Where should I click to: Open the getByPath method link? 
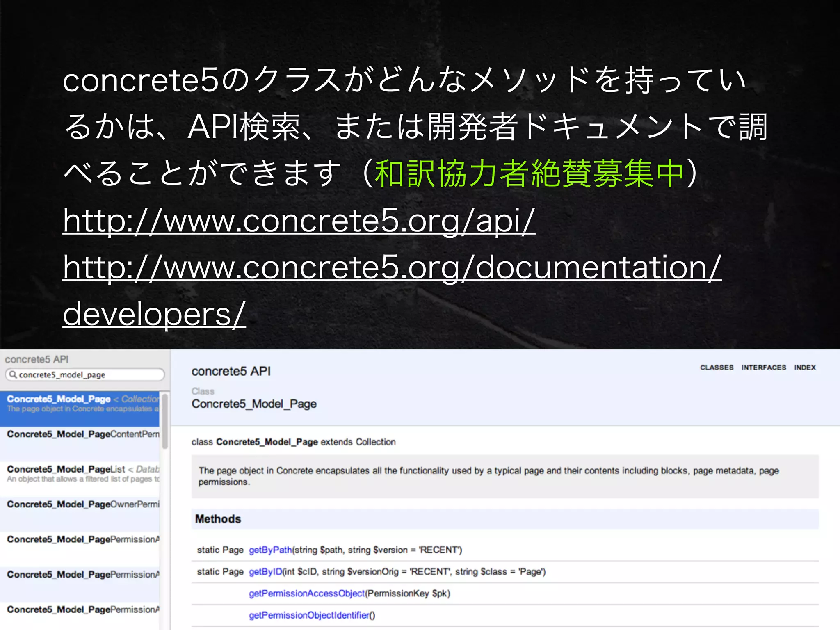pos(270,550)
